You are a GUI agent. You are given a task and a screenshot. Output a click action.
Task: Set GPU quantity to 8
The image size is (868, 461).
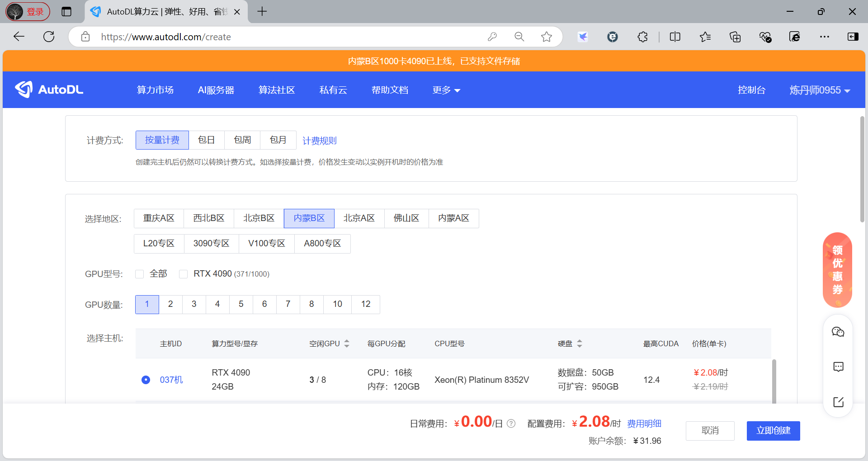[311, 304]
